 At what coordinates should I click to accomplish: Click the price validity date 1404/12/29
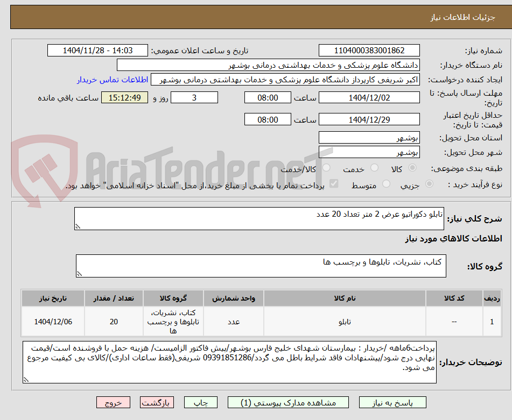coord(369,120)
